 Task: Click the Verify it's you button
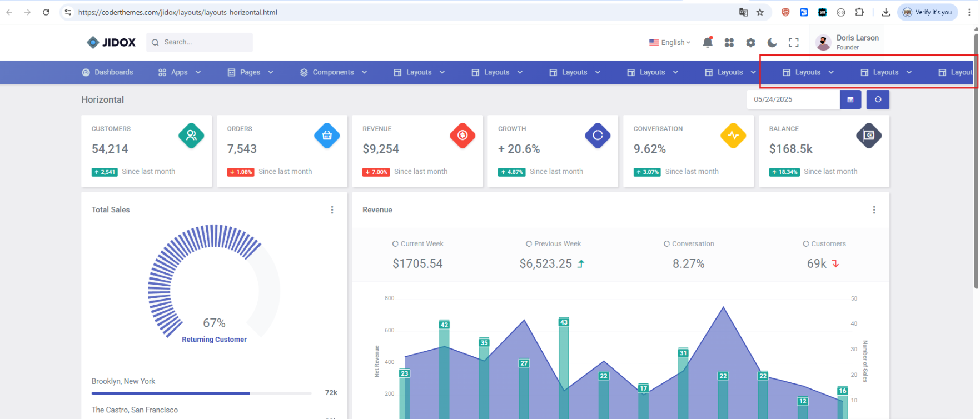927,12
